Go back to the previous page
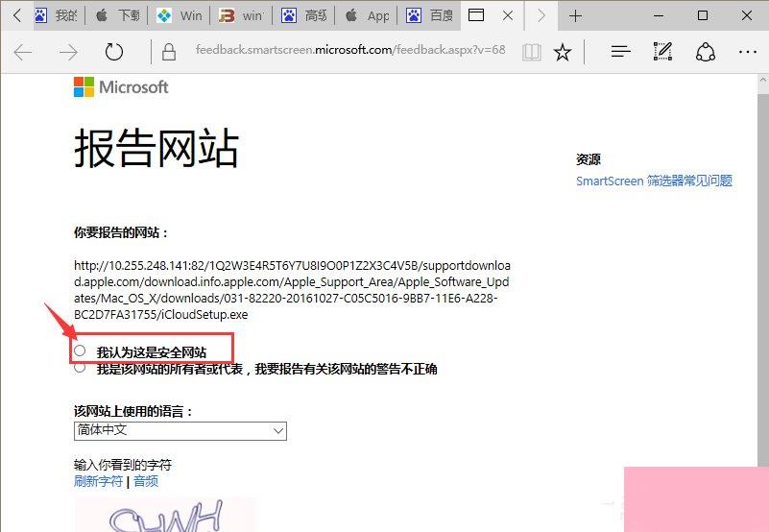 [23, 52]
